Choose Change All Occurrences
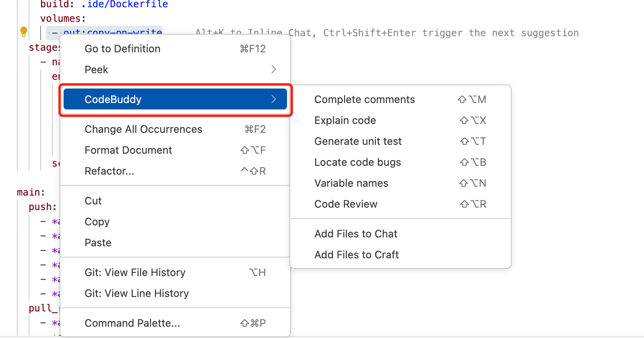The width and height of the screenshot is (644, 338). [175, 129]
